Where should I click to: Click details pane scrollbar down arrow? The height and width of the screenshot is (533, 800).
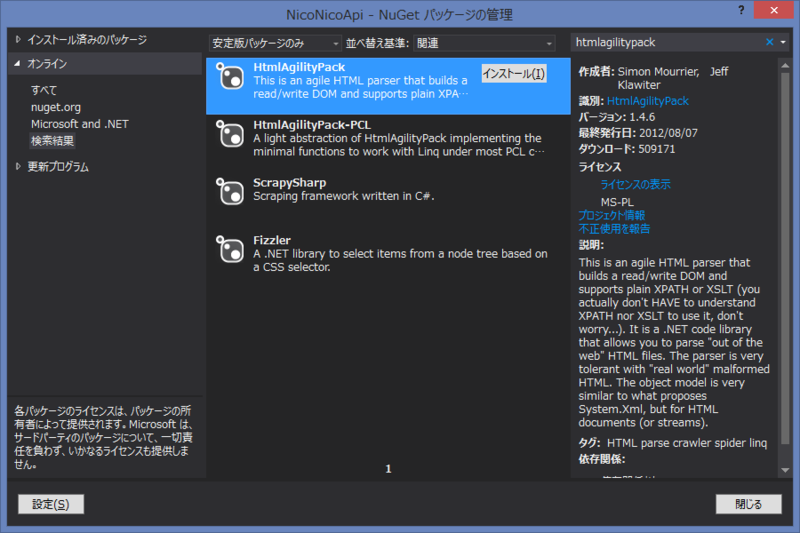coord(785,470)
